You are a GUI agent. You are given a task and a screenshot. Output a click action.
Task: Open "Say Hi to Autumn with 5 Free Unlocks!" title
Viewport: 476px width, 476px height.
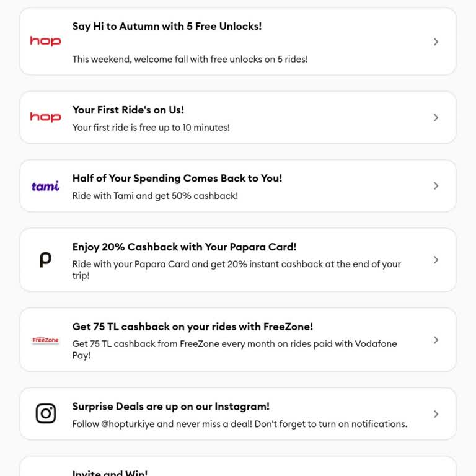167,26
